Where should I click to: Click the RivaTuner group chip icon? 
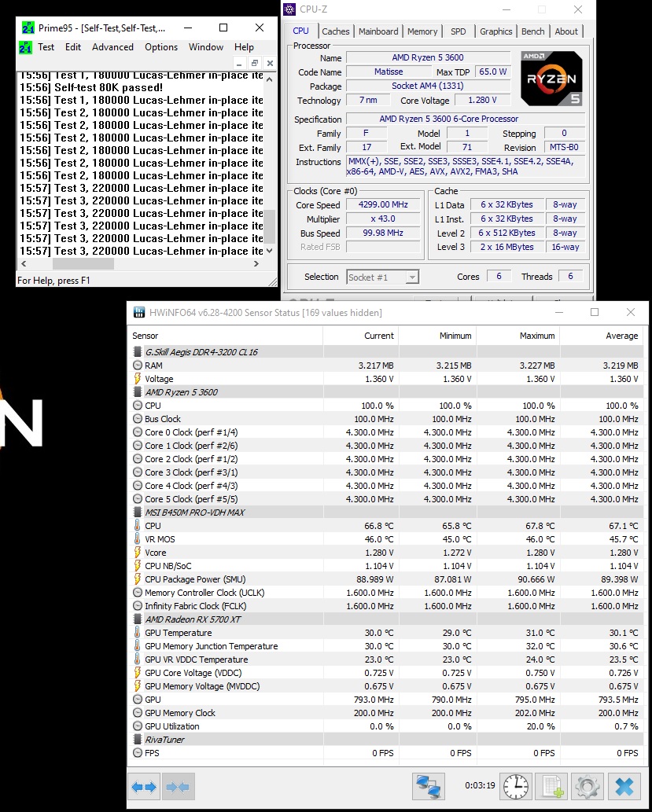[x=138, y=740]
